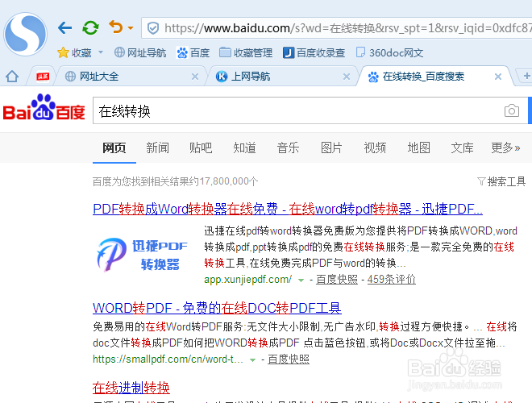Expand arrow beside smallpdf.com URL
Viewport: 532px width, 403px height.
[252, 360]
